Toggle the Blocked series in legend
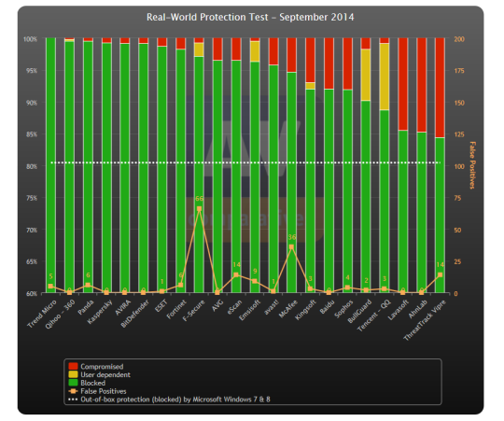Screen dimensions: 504x421 point(87,383)
